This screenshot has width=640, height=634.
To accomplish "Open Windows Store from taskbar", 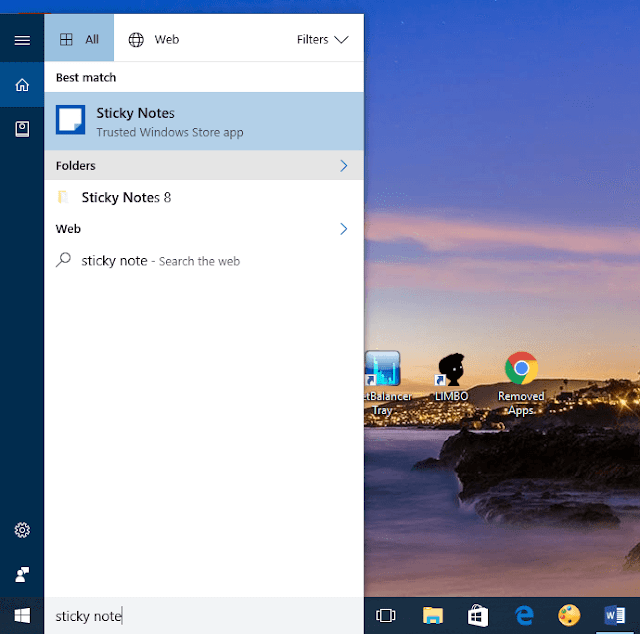I will [478, 615].
